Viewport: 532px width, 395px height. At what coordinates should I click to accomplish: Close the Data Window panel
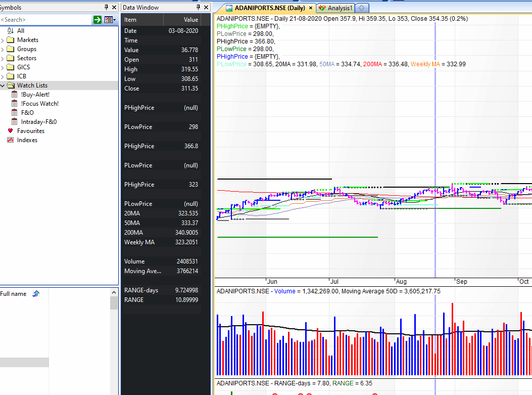[x=206, y=7]
